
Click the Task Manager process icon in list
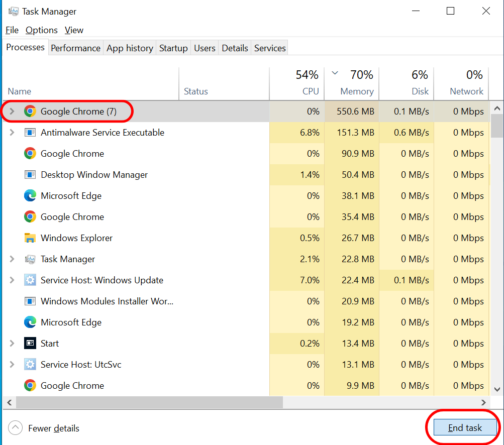(x=30, y=259)
